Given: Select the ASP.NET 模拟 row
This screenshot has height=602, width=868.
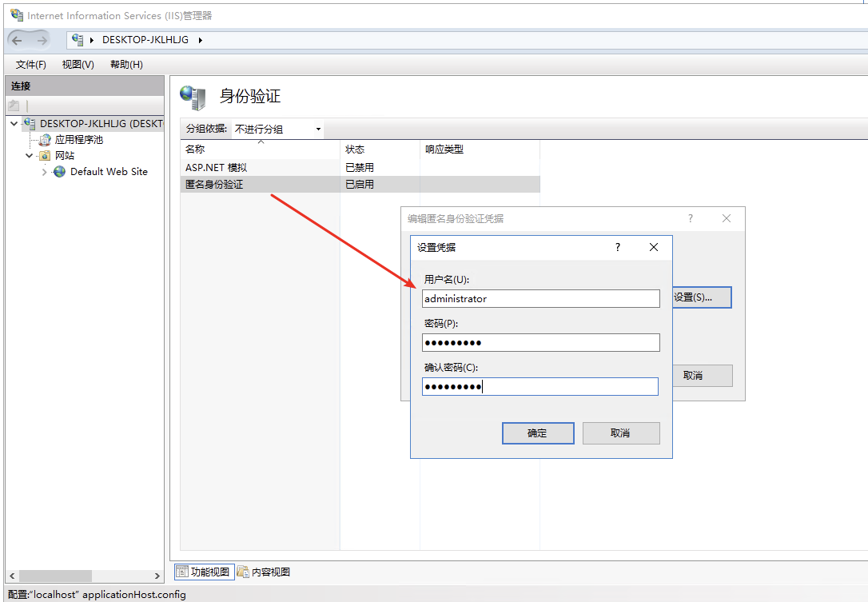Looking at the screenshot, I should pyautogui.click(x=360, y=167).
